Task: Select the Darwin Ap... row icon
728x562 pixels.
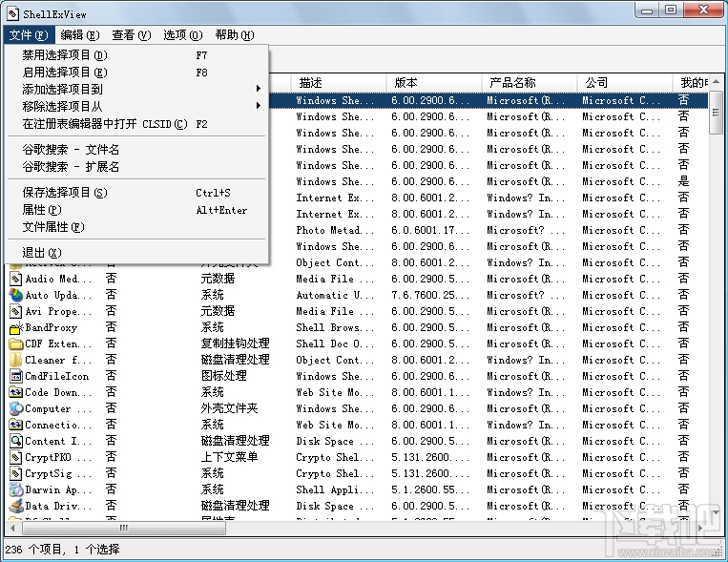Action: (x=16, y=490)
